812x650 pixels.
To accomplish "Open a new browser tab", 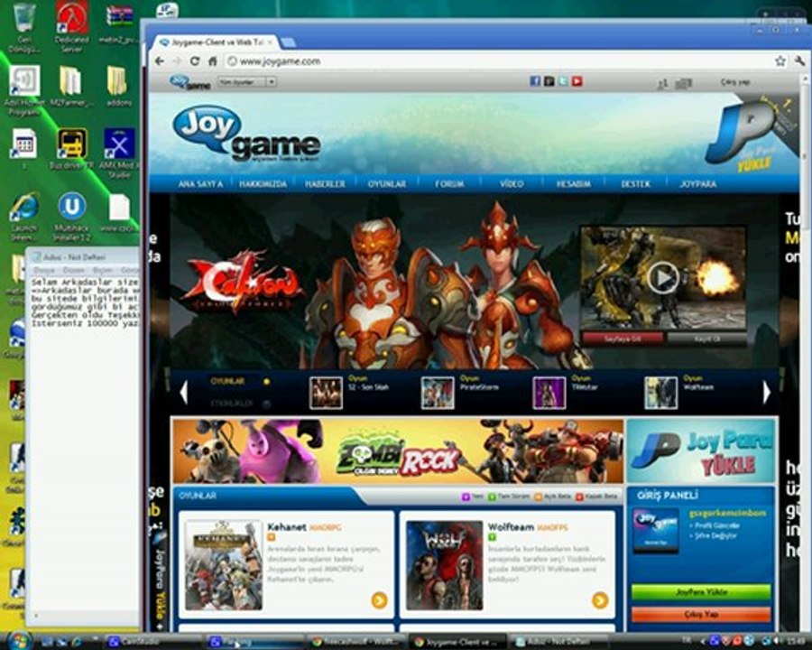I will pos(288,42).
